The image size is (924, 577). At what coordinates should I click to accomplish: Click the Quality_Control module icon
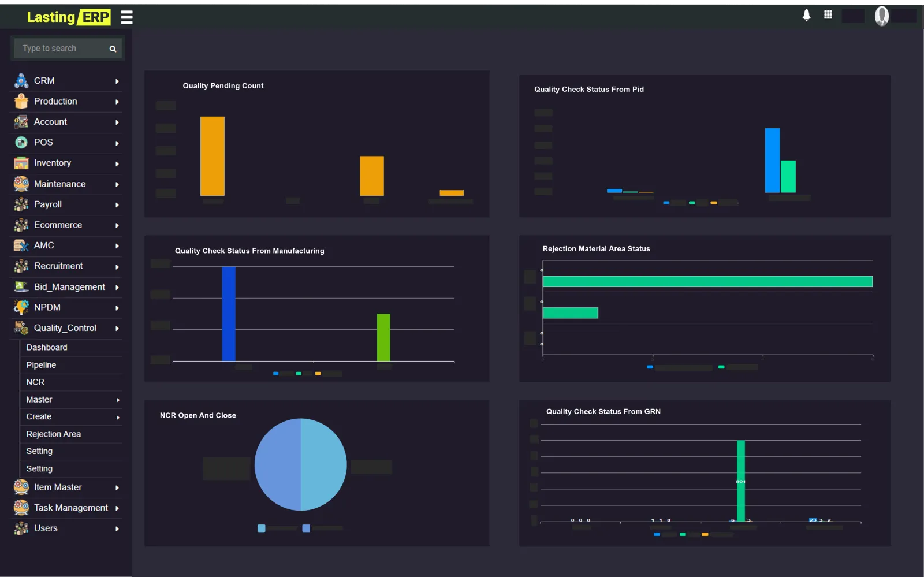pos(21,328)
